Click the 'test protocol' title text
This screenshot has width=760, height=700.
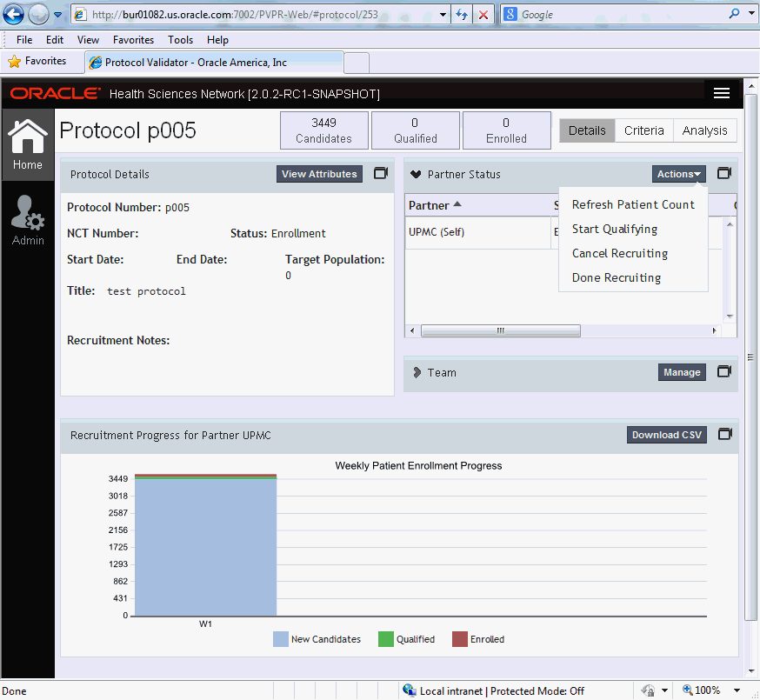[146, 290]
